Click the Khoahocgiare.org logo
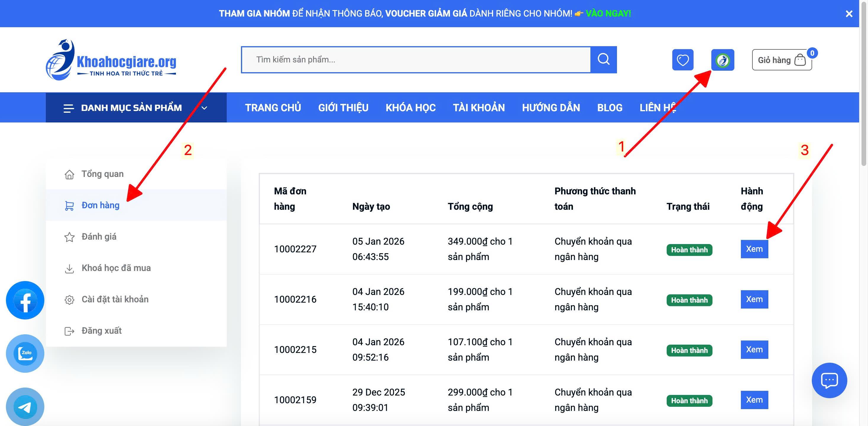This screenshot has height=426, width=868. click(111, 60)
